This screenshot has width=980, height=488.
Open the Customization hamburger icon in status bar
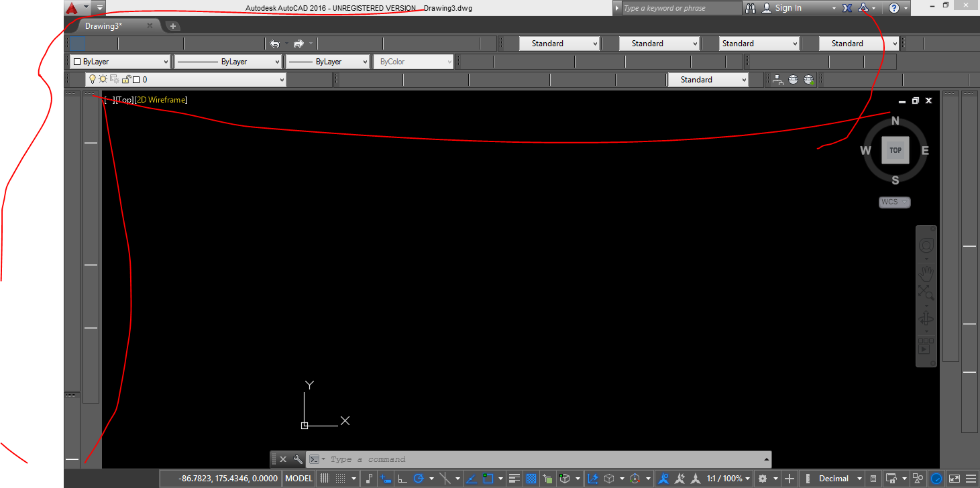[971, 479]
